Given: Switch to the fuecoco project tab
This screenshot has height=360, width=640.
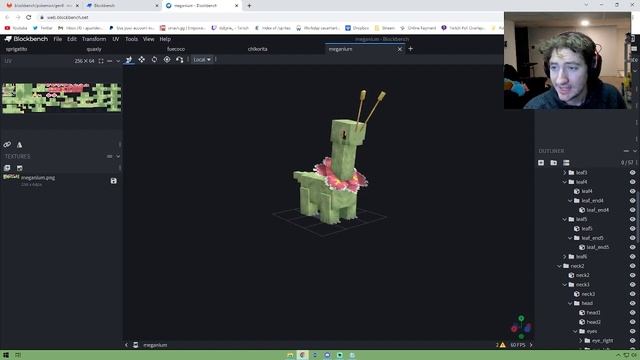Looking at the screenshot, I should coord(176,49).
